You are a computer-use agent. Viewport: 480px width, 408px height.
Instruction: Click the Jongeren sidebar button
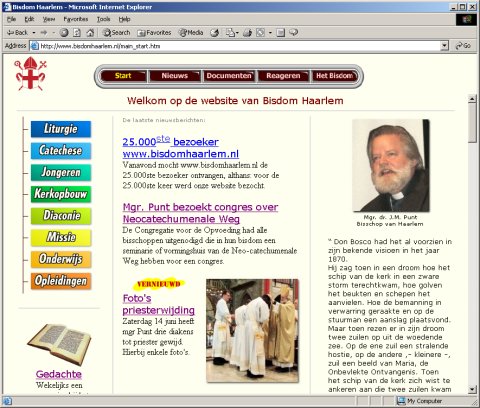[x=61, y=172]
